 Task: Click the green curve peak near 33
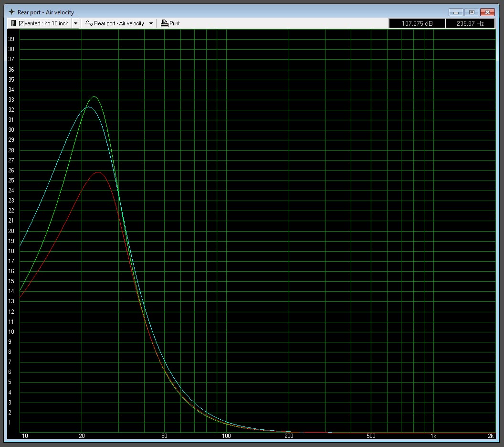(94, 97)
